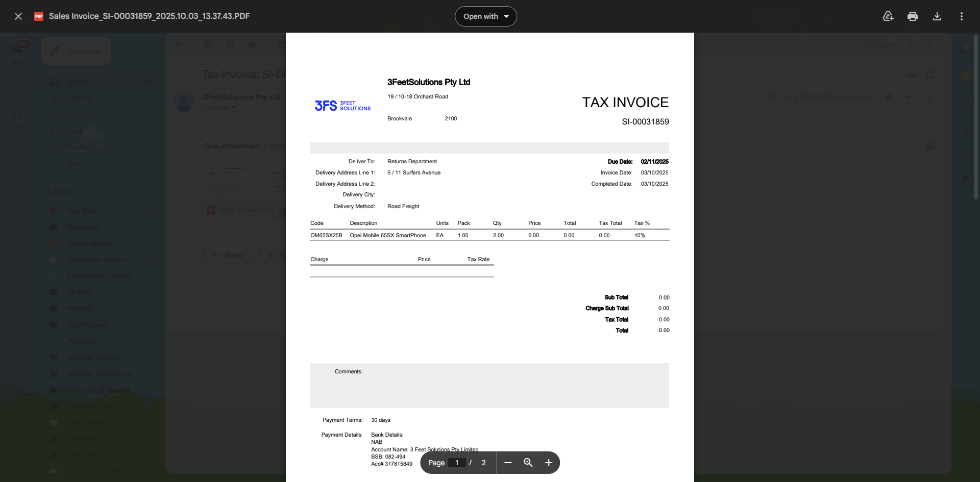The image size is (980, 482).
Task: Add the invoice PDF to Drive
Action: [x=888, y=16]
